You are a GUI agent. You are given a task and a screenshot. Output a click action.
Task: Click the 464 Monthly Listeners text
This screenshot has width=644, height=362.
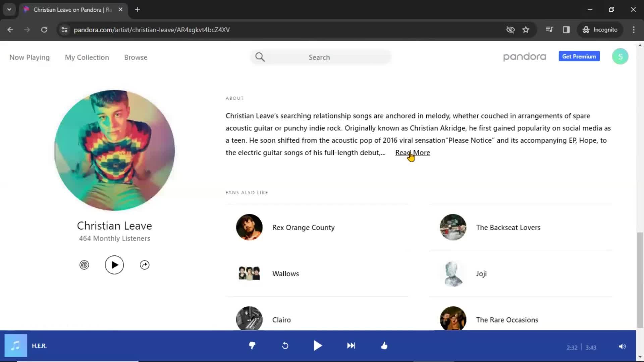[114, 238]
